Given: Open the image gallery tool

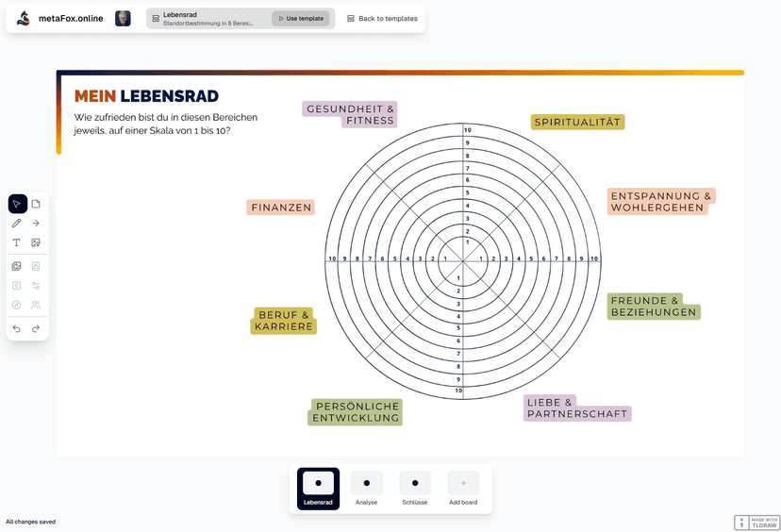Looking at the screenshot, I should click(x=17, y=266).
